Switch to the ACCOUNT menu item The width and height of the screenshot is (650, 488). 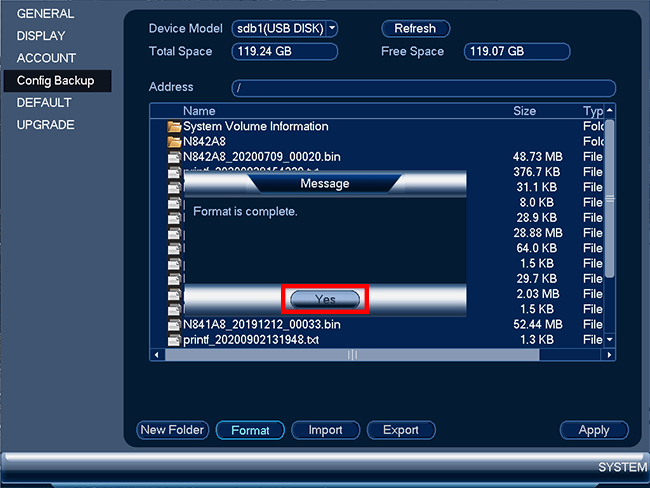46,58
